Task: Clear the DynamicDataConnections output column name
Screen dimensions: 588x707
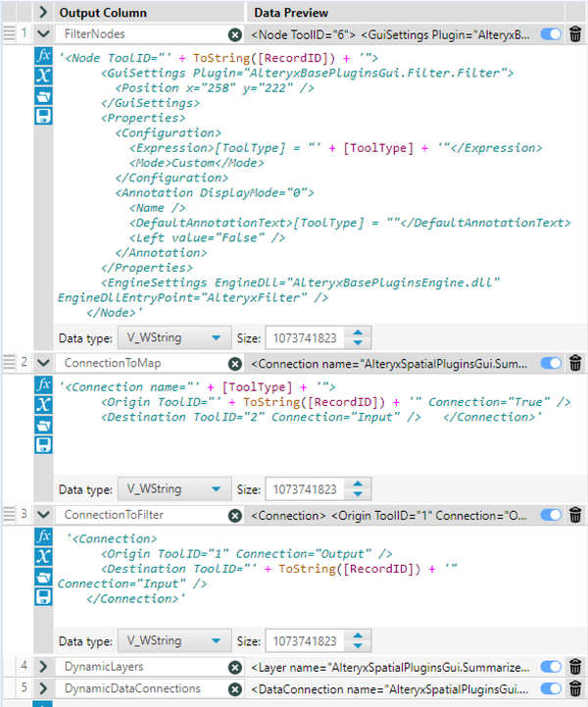Action: pos(235,689)
